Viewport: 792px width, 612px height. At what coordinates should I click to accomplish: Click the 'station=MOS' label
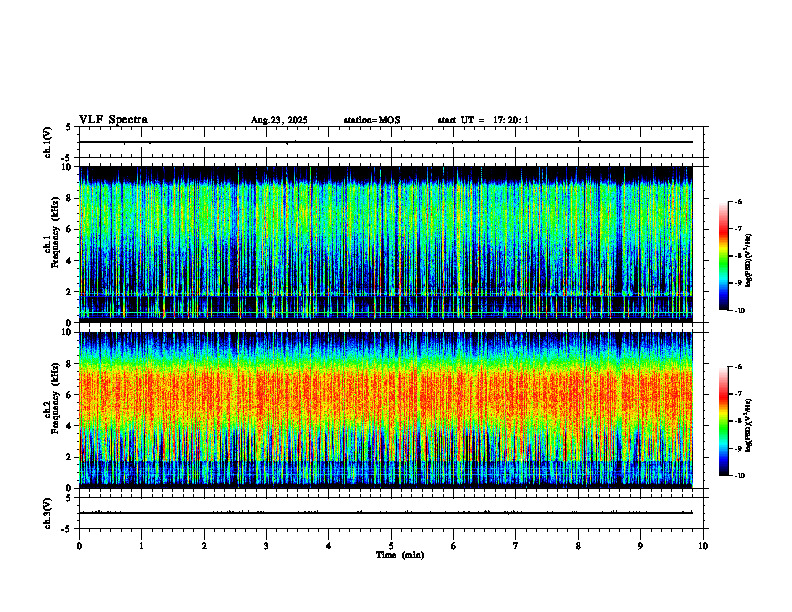click(x=372, y=120)
